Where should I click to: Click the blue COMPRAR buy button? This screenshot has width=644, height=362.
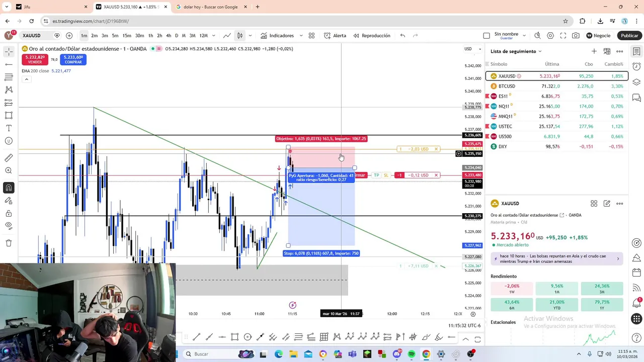73,59
